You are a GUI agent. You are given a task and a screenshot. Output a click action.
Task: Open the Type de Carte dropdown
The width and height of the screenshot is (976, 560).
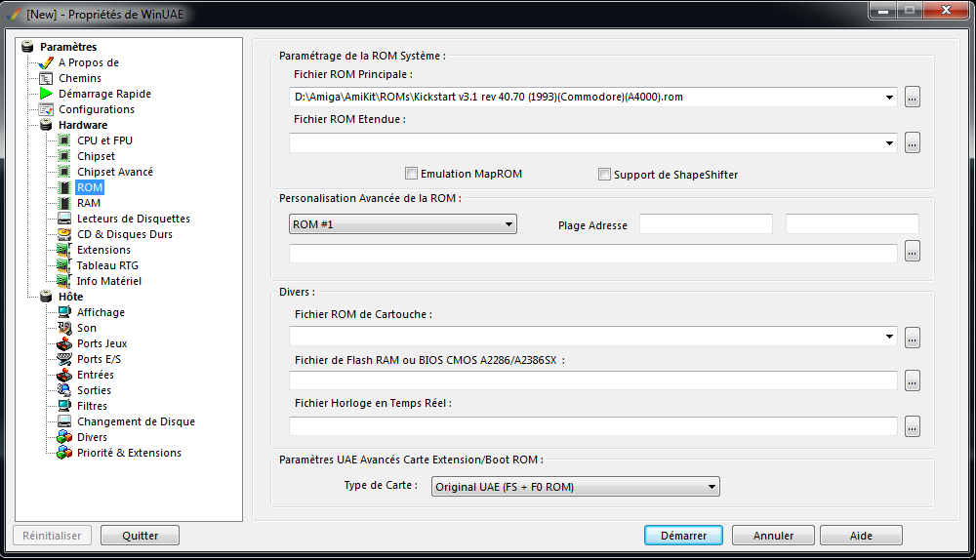[x=575, y=487]
